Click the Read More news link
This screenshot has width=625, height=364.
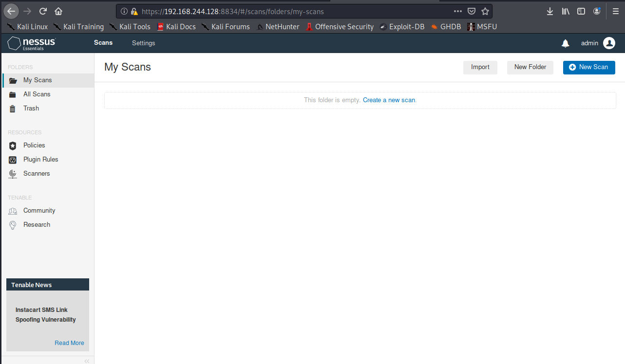[x=69, y=343]
